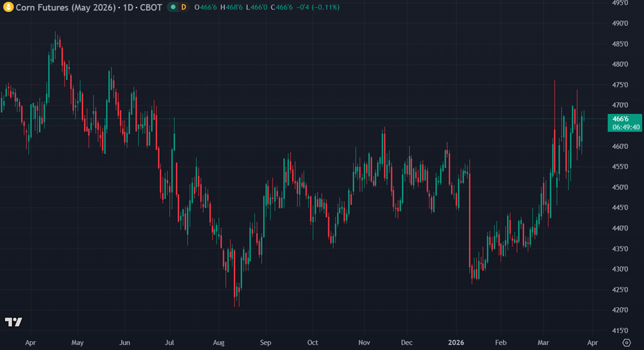The height and width of the screenshot is (350, 644).
Task: Click the orange D delayed-data badge
Action: click(184, 7)
